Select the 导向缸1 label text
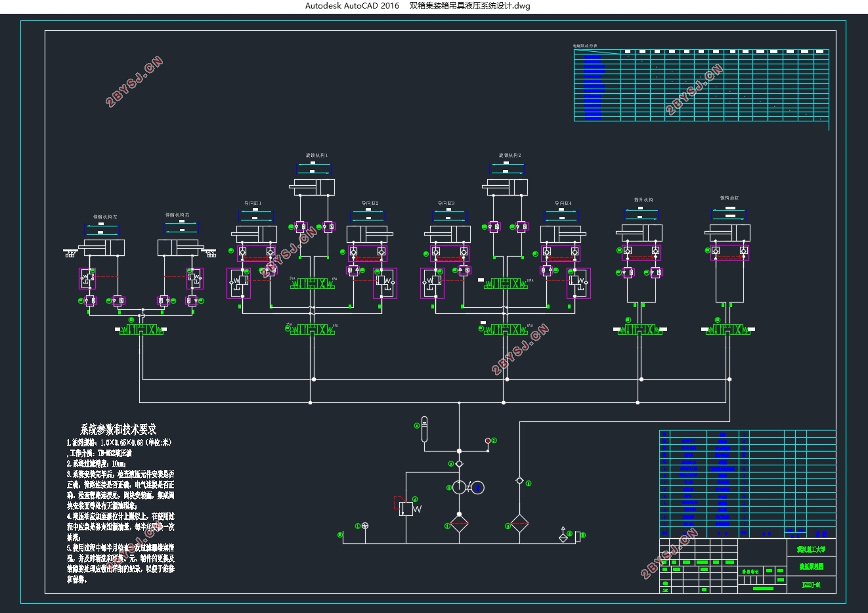Viewport: 868px width, 613px height. pos(253,203)
